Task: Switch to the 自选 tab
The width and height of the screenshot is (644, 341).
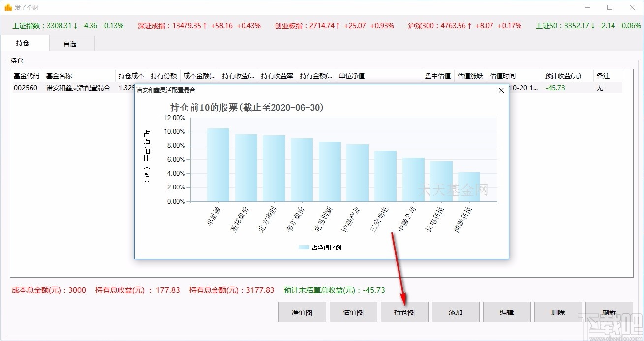Action: 71,43
